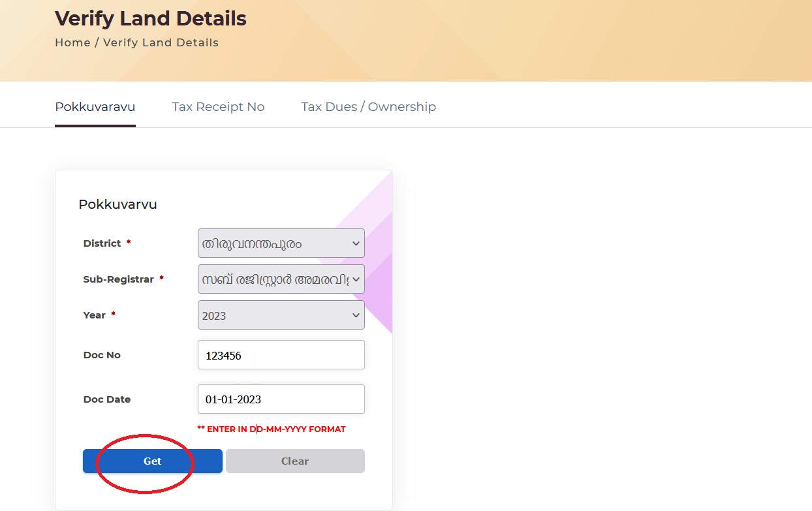Image resolution: width=812 pixels, height=511 pixels.
Task: Click inside the Doc Date field
Action: point(281,399)
